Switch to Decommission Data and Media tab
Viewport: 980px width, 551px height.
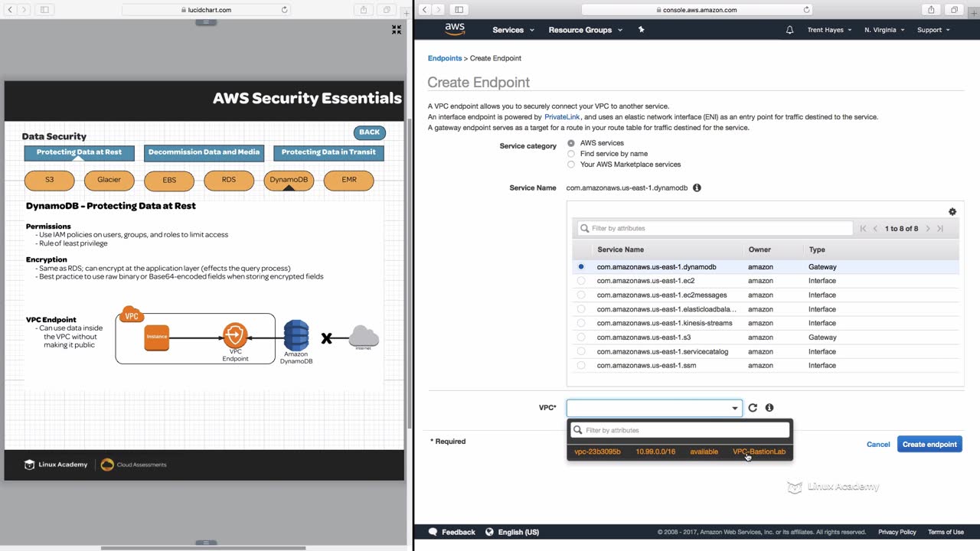coord(204,152)
